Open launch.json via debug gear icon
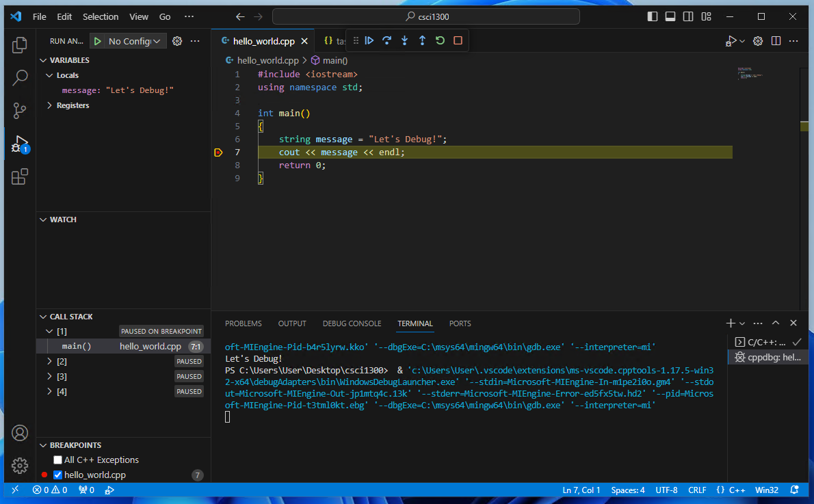This screenshot has height=504, width=814. point(177,41)
